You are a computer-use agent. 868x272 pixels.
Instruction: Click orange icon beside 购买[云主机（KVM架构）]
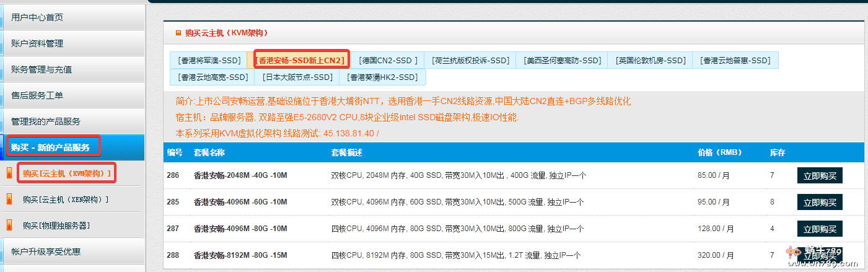click(x=9, y=173)
